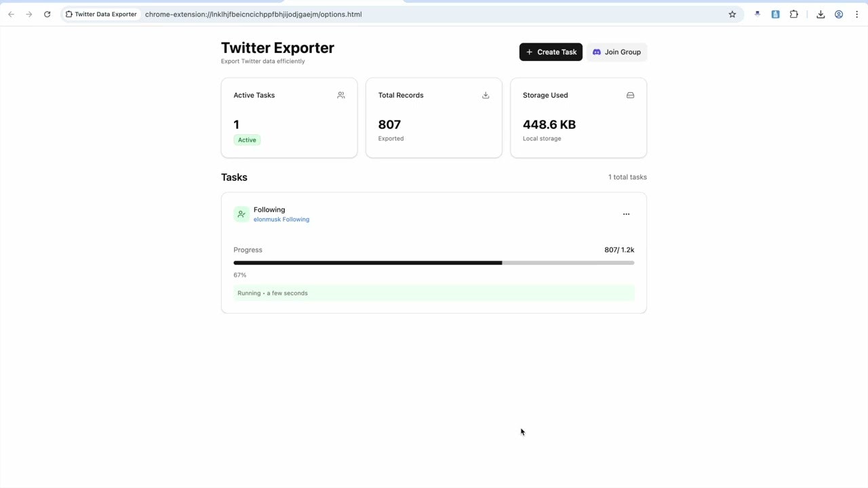868x488 pixels.
Task: Bookmark the page with the star icon
Action: point(732,14)
